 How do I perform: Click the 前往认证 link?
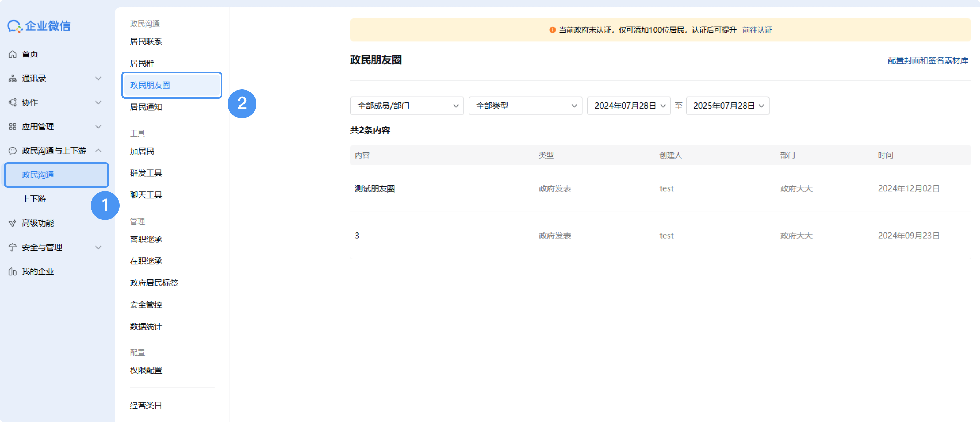pos(757,30)
